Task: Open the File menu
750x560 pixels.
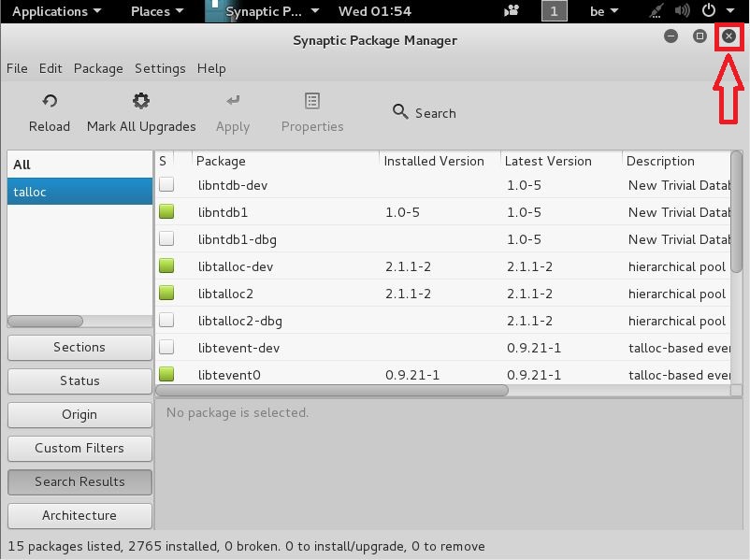Action: (17, 68)
